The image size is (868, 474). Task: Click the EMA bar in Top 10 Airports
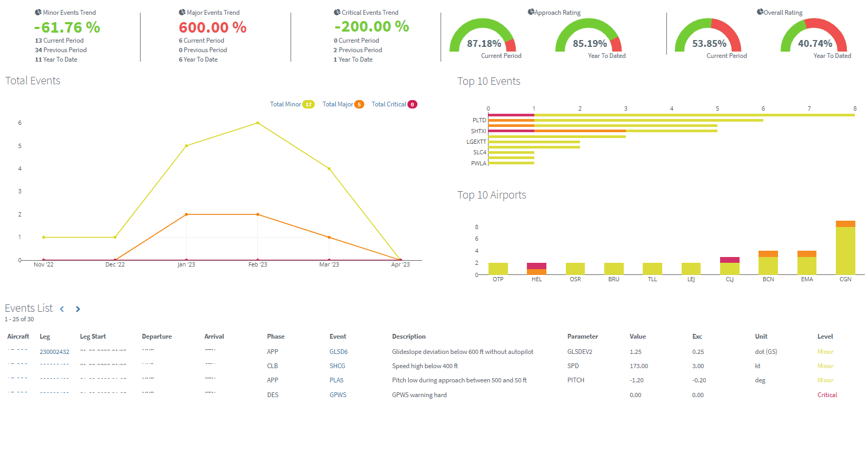coord(807,262)
